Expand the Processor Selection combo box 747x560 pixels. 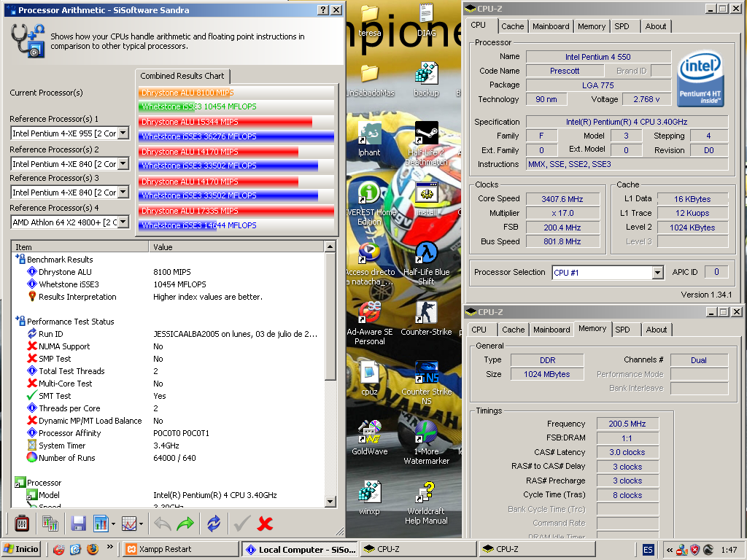coord(657,273)
